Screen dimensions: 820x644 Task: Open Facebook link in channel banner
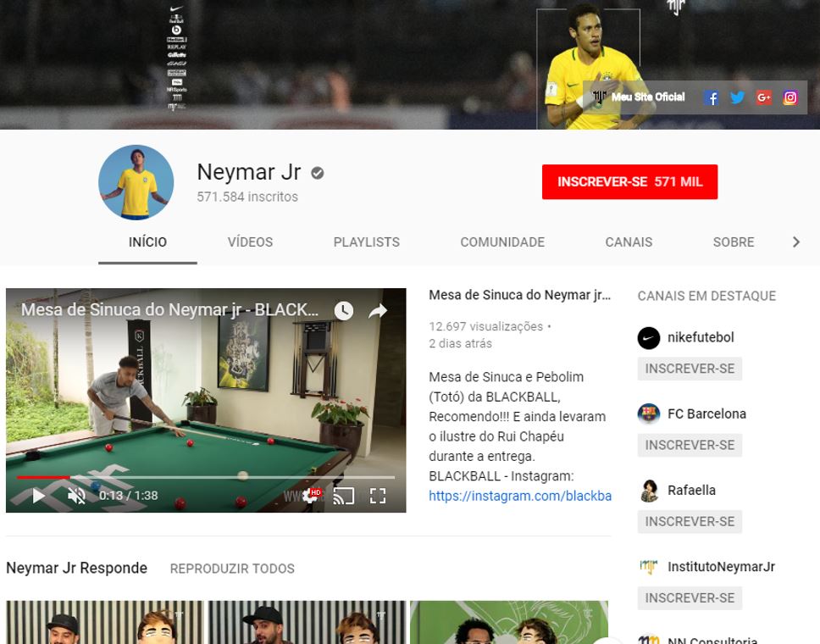pyautogui.click(x=711, y=97)
